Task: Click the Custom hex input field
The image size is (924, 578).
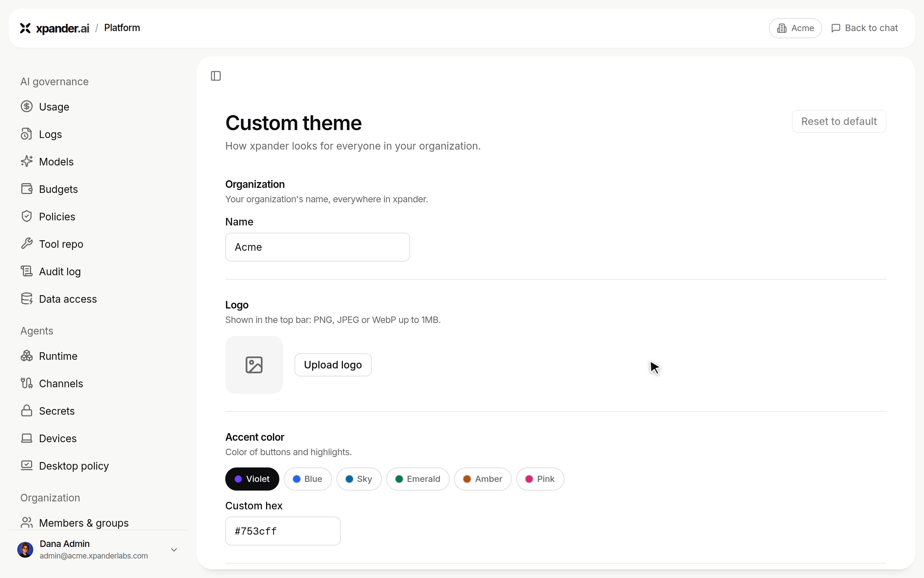Action: (283, 531)
